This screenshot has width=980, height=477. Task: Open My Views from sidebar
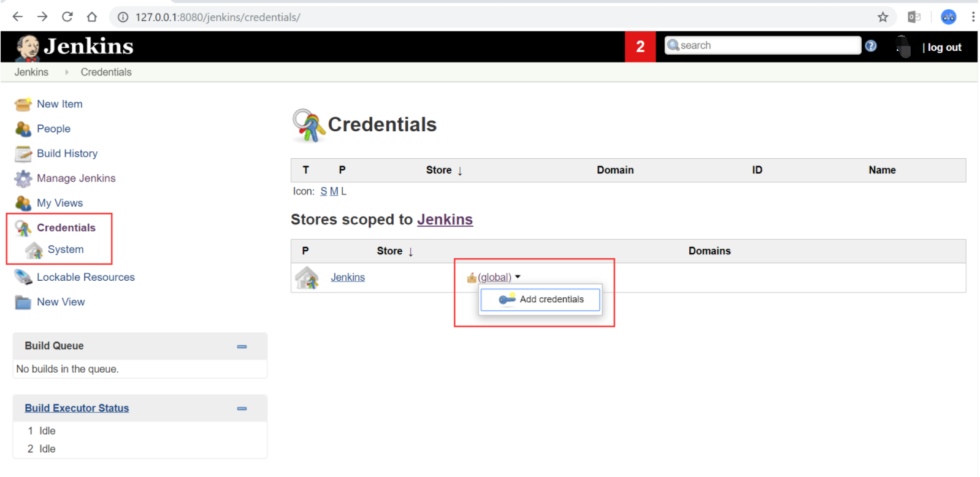[59, 203]
